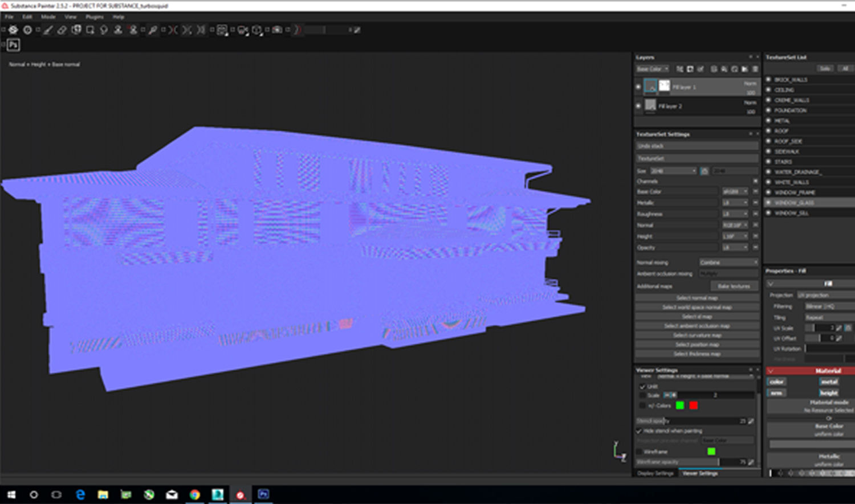Select the Projection tool
The height and width of the screenshot is (504, 855).
coord(76,30)
